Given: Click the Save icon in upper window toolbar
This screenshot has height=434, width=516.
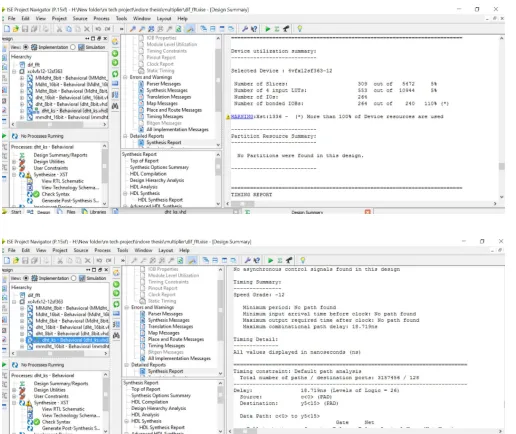Looking at the screenshot, I should coord(25,29).
